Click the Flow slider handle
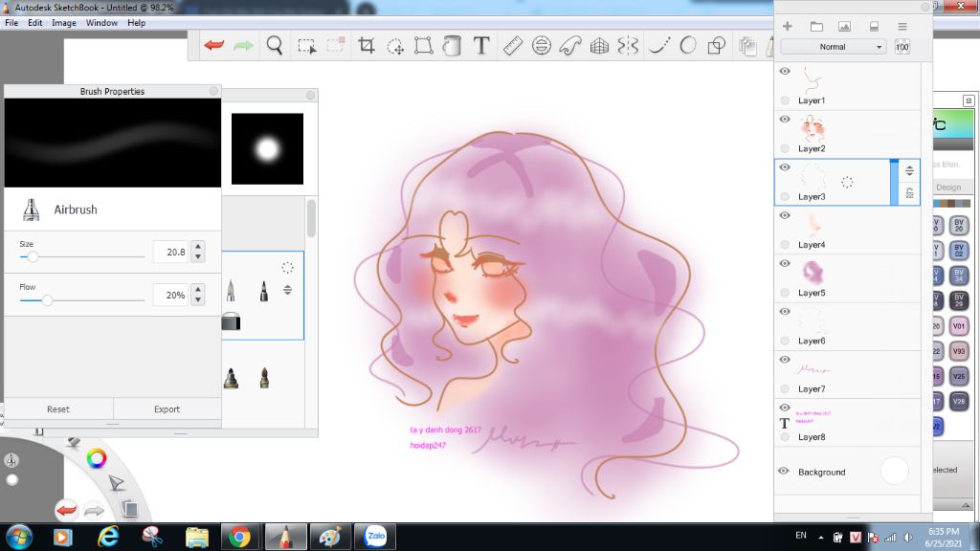Image resolution: width=980 pixels, height=551 pixels. [x=47, y=300]
